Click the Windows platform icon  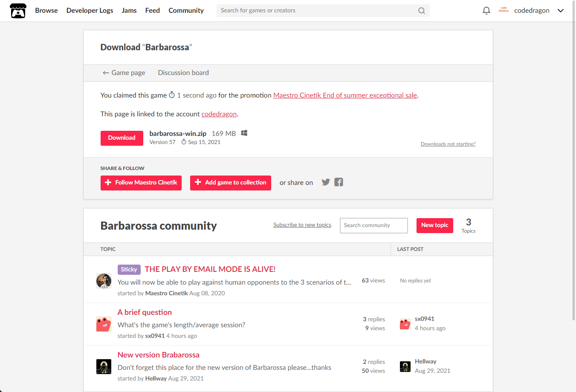244,133
